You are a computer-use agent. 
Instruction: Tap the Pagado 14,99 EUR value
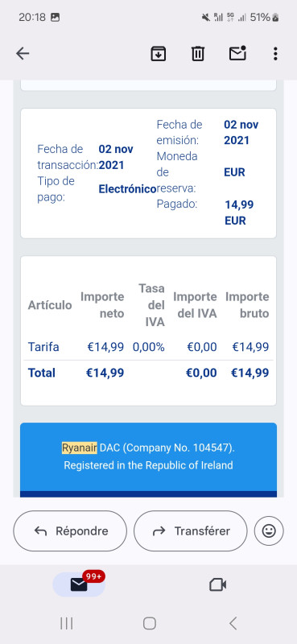pyautogui.click(x=239, y=213)
